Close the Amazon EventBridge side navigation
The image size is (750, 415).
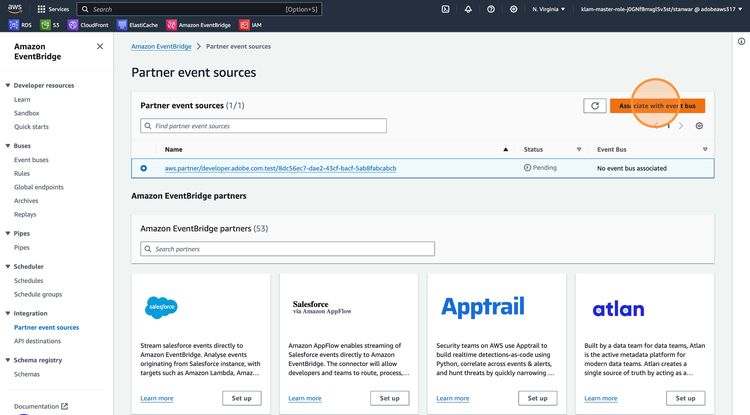click(100, 46)
